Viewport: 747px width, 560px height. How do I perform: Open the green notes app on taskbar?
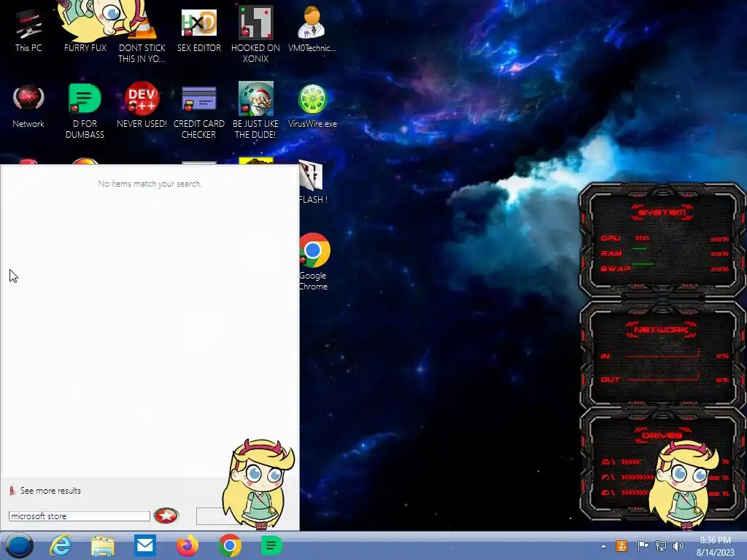[x=271, y=545]
